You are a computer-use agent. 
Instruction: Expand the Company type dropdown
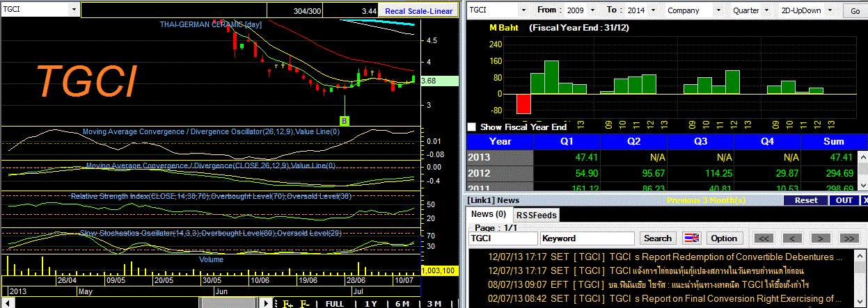(718, 10)
